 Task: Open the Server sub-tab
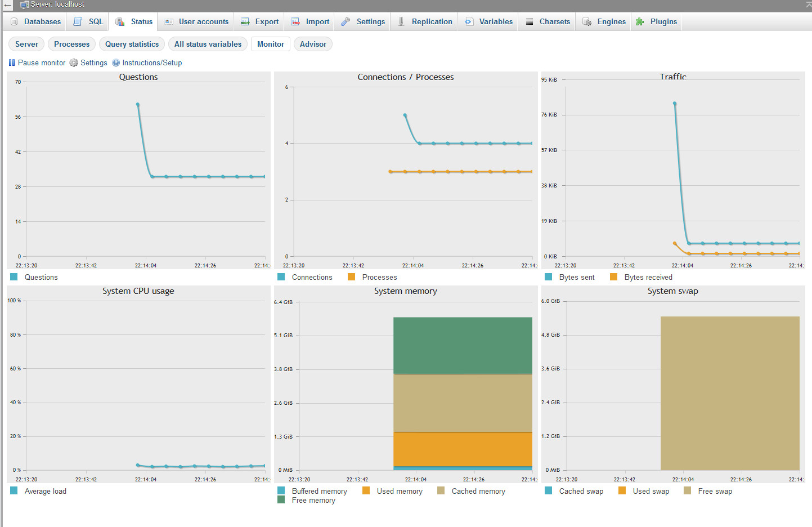tap(26, 44)
